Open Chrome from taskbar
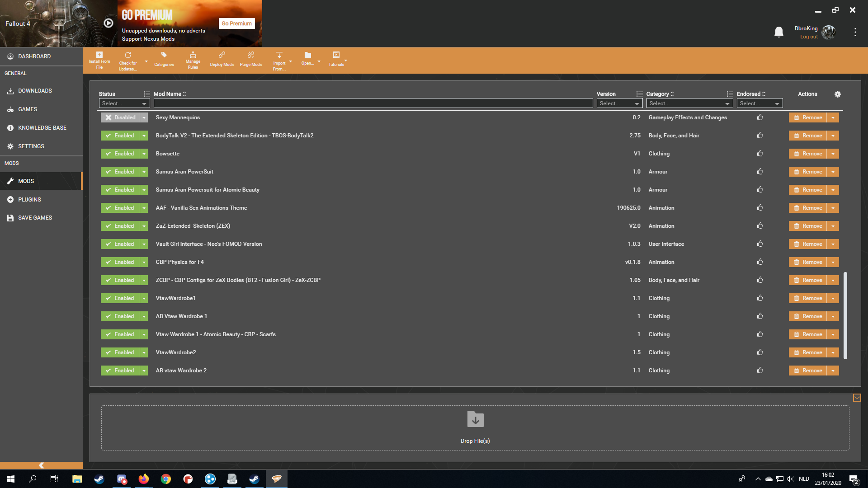 (166, 479)
